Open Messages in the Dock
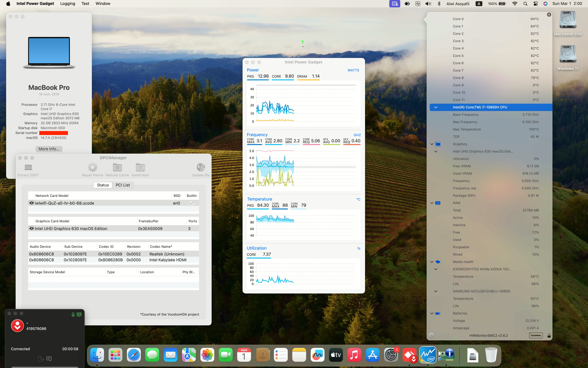Image resolution: width=588 pixels, height=368 pixels. tap(152, 355)
